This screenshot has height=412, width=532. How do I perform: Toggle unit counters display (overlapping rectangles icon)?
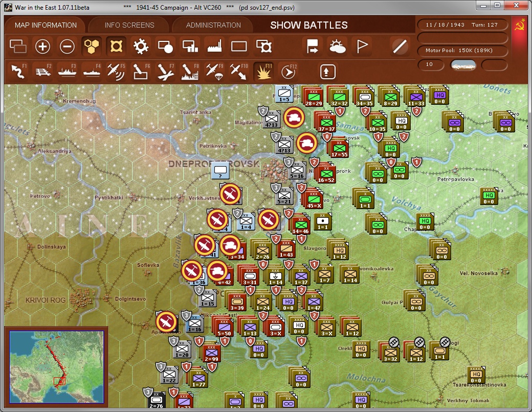point(18,47)
